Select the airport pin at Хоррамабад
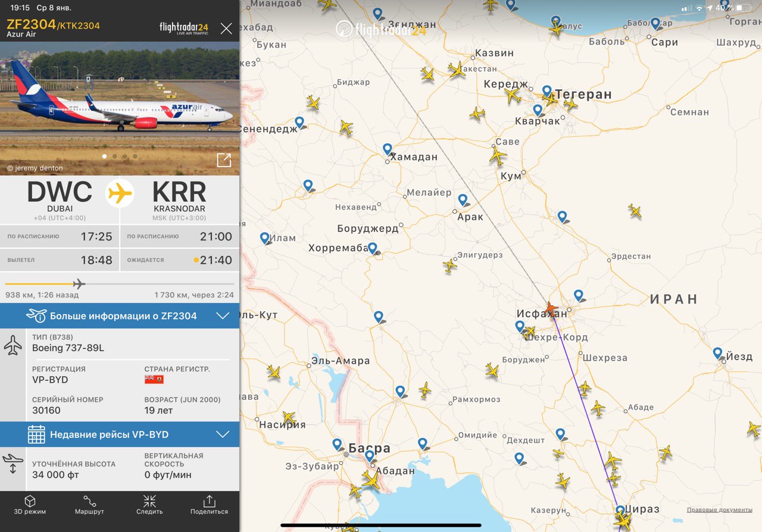The width and height of the screenshot is (762, 532). [373, 249]
